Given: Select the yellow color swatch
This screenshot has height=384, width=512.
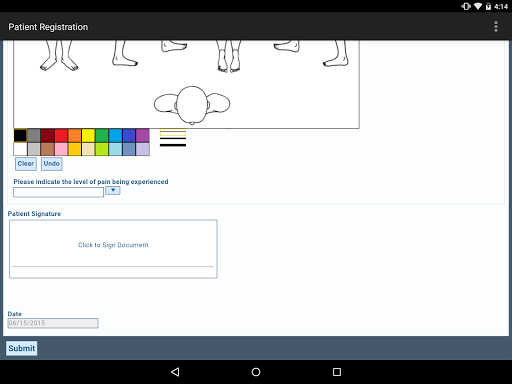Looking at the screenshot, I should tap(88, 136).
